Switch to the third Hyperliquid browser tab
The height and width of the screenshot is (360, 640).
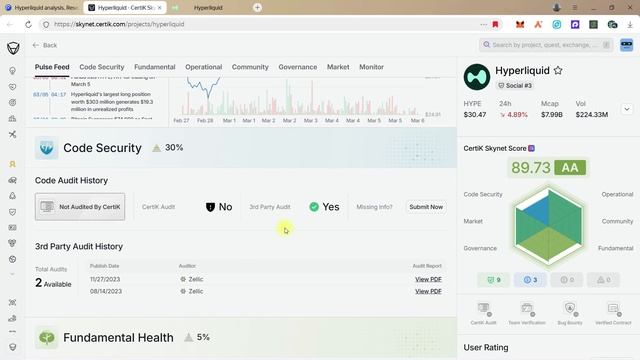[x=208, y=7]
